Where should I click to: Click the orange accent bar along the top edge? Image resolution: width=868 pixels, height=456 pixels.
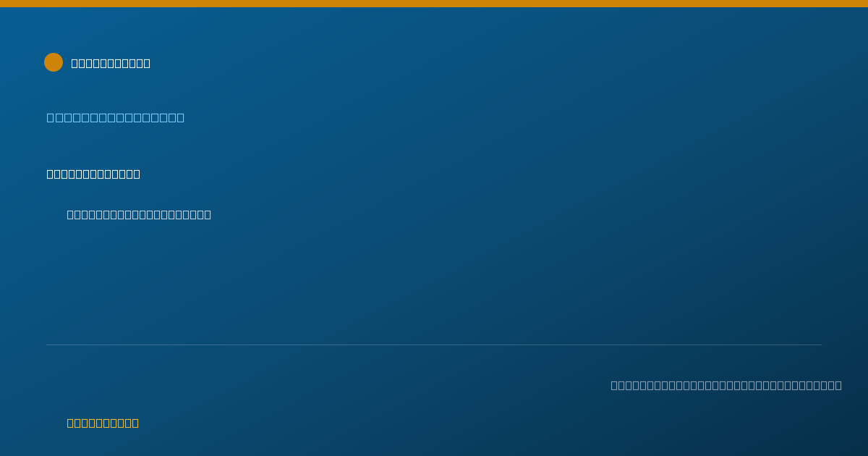(x=434, y=4)
